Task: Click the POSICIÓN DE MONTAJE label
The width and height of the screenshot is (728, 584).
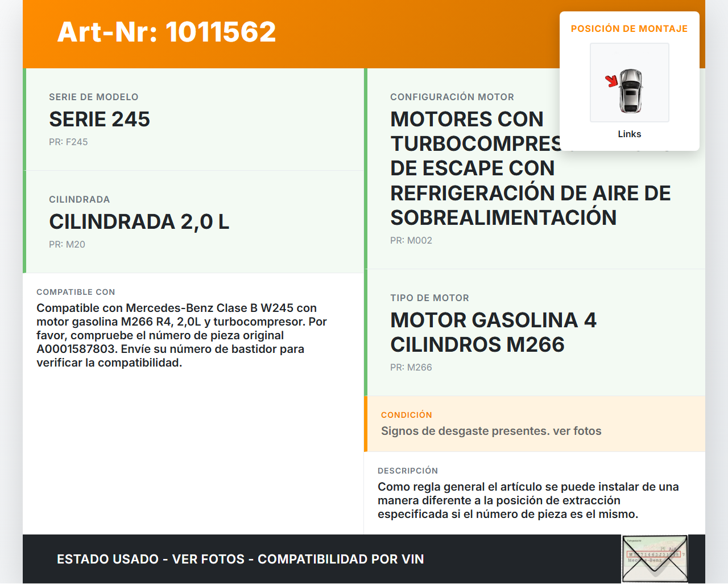Action: [630, 28]
